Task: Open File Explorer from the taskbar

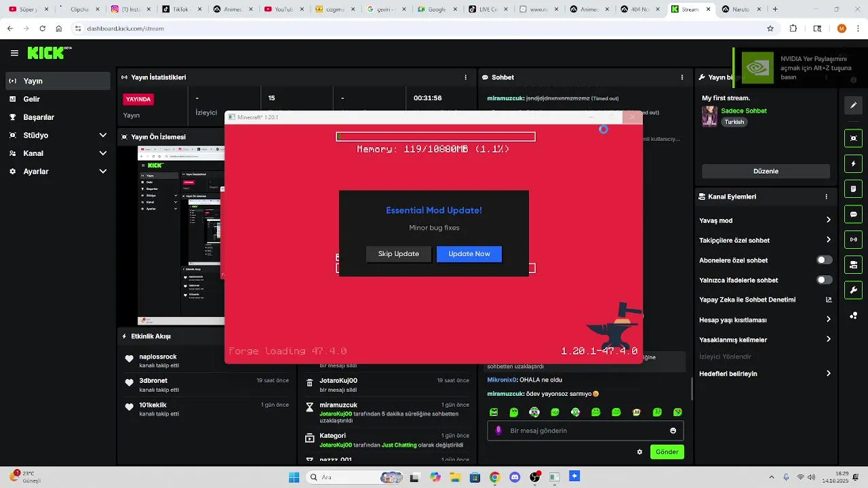Action: (x=455, y=477)
